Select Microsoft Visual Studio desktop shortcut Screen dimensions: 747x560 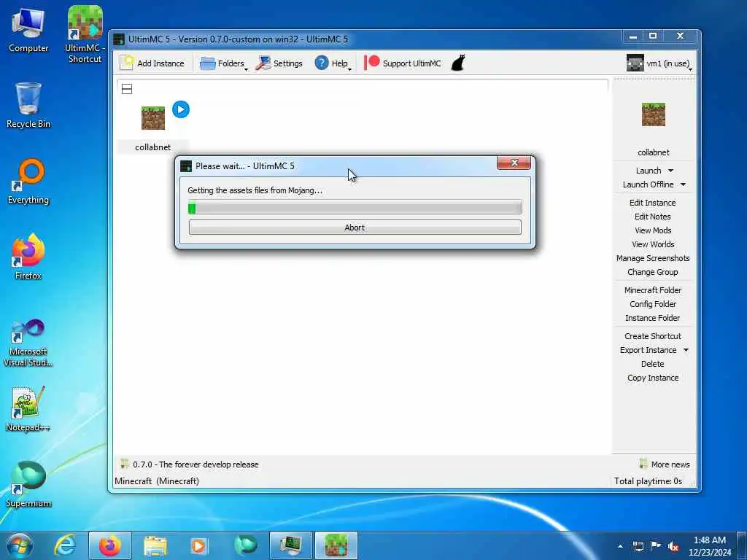click(x=28, y=343)
